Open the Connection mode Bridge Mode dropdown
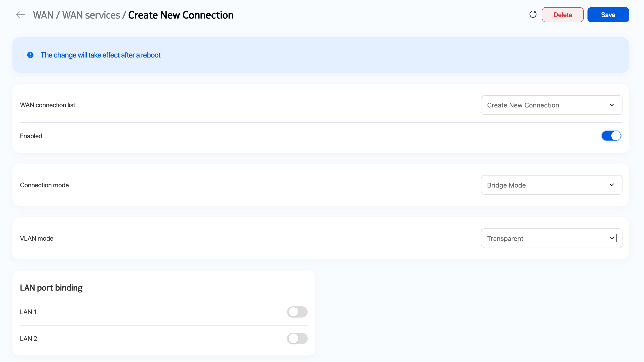 551,185
